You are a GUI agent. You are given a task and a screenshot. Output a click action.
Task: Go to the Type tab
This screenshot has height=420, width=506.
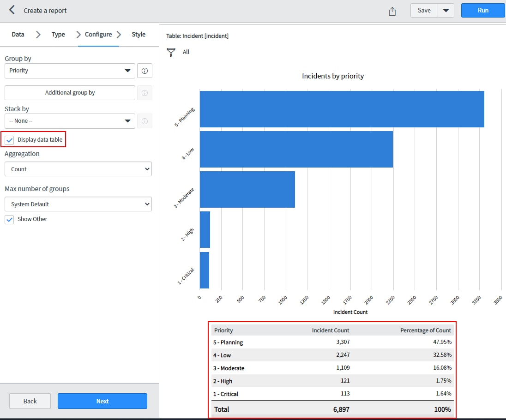point(58,35)
